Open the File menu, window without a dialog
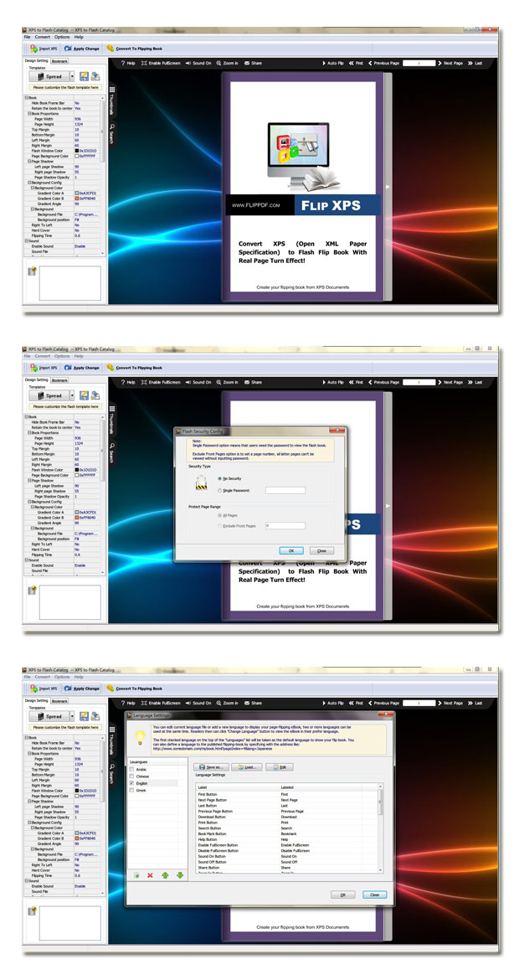519x980 pixels. coord(27,37)
